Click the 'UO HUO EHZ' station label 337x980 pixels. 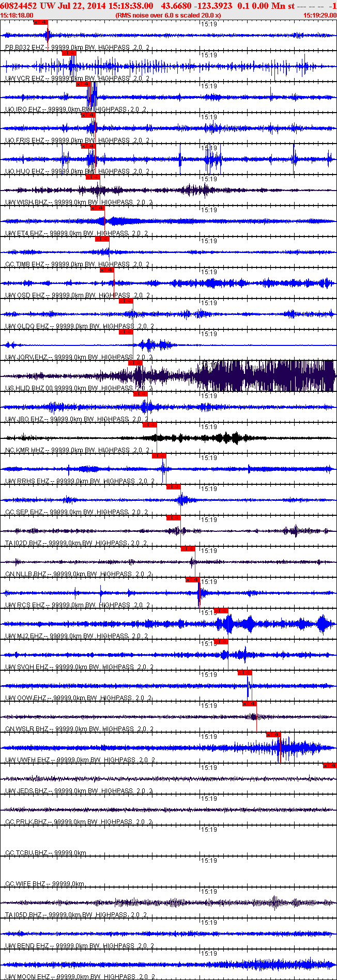coord(25,171)
